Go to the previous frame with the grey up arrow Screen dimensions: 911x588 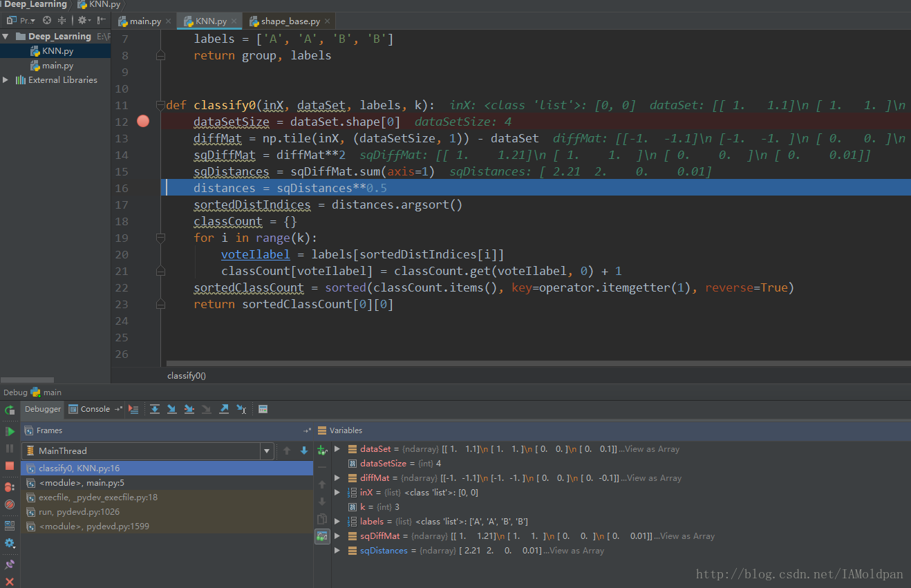[287, 451]
